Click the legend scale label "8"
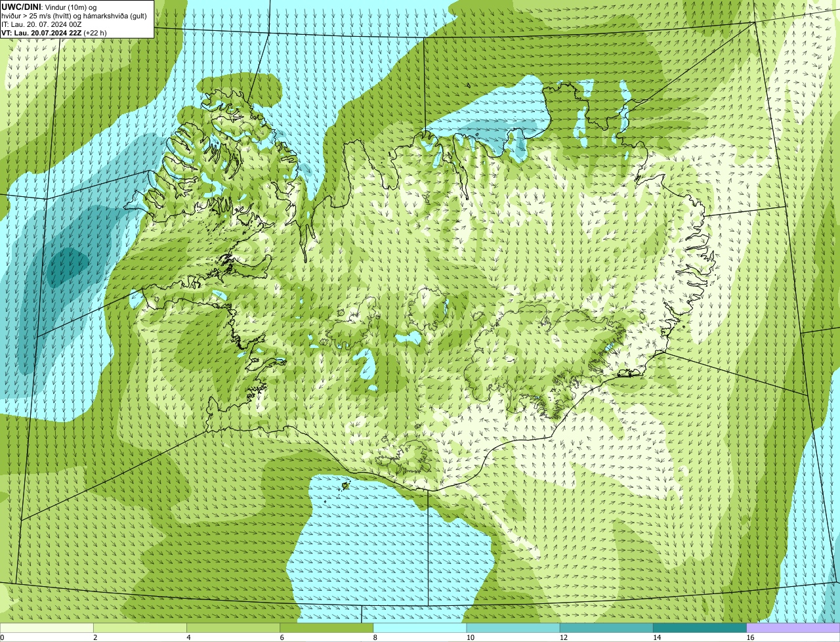 (x=375, y=637)
